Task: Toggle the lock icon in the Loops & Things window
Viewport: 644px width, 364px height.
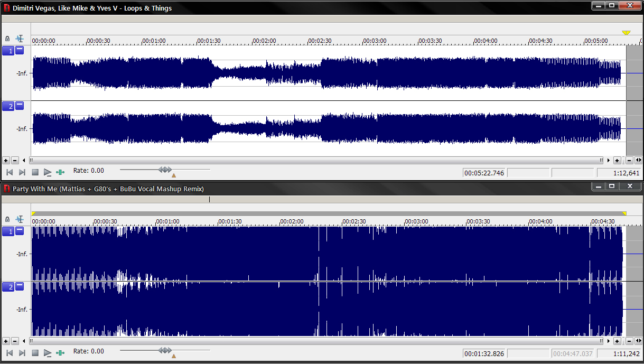Action: [x=7, y=39]
